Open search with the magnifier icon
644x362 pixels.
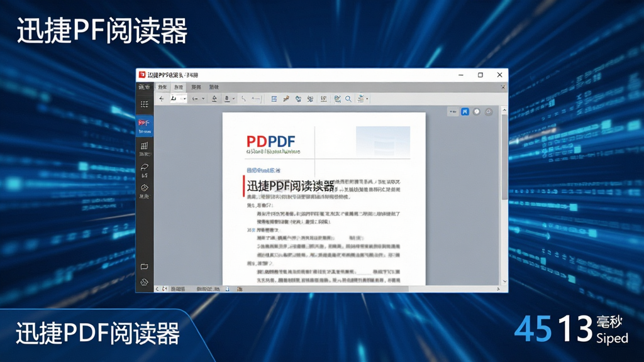point(348,99)
